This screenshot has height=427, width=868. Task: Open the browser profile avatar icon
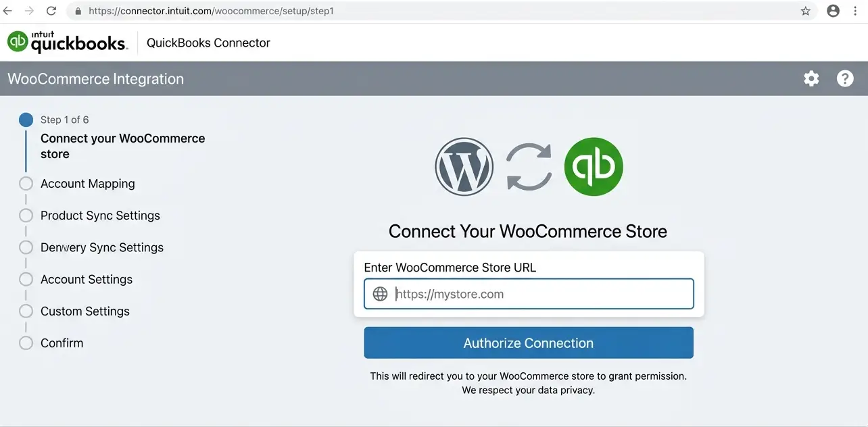tap(834, 11)
